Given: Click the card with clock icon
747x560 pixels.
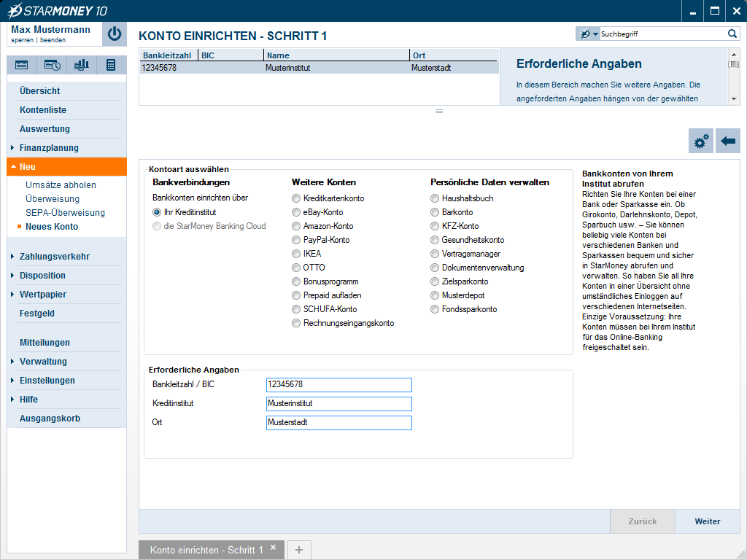Looking at the screenshot, I should tap(52, 65).
